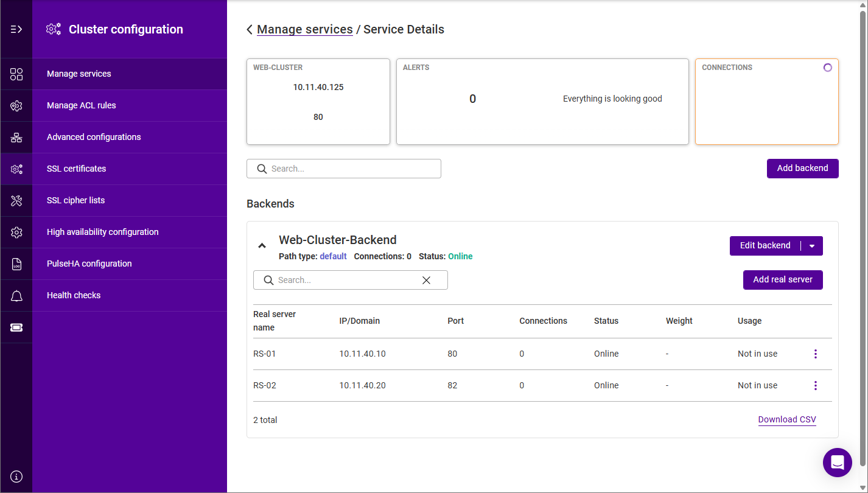Open the network topology icon in the rail
Screen dimensions: 868x493
coord(16,138)
